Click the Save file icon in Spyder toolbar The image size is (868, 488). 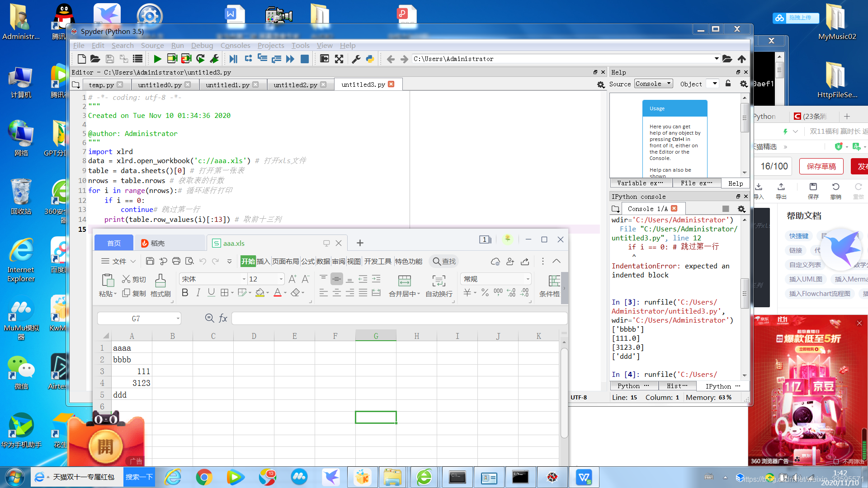coord(109,58)
